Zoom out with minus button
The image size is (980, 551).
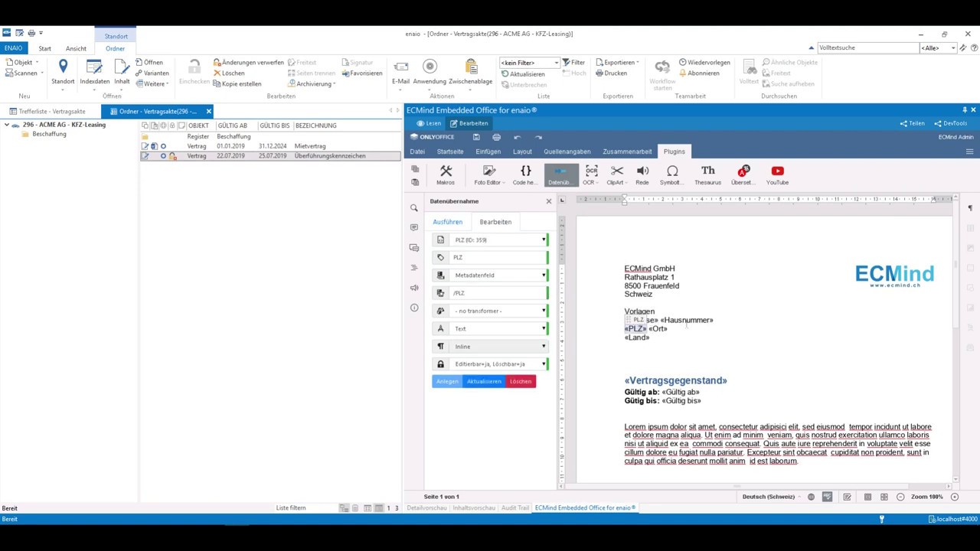(x=900, y=497)
